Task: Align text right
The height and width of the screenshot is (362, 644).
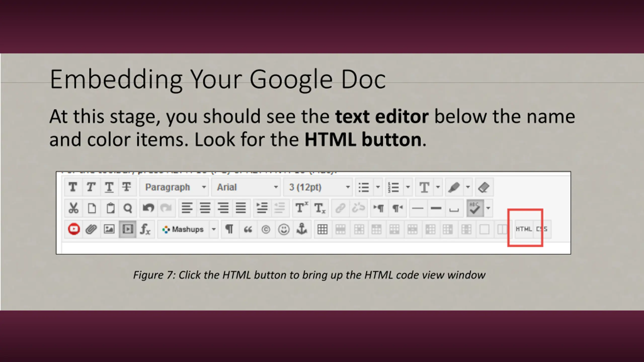Action: (223, 208)
